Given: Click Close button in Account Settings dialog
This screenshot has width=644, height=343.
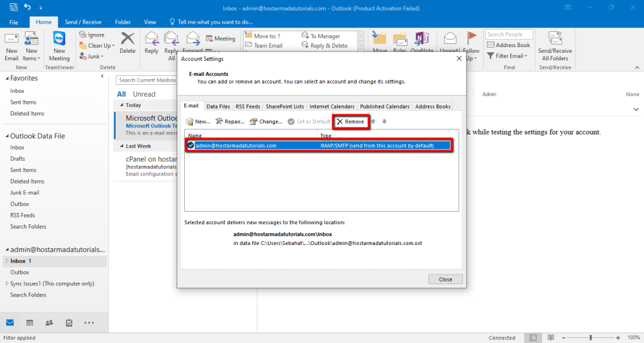Looking at the screenshot, I should point(445,280).
